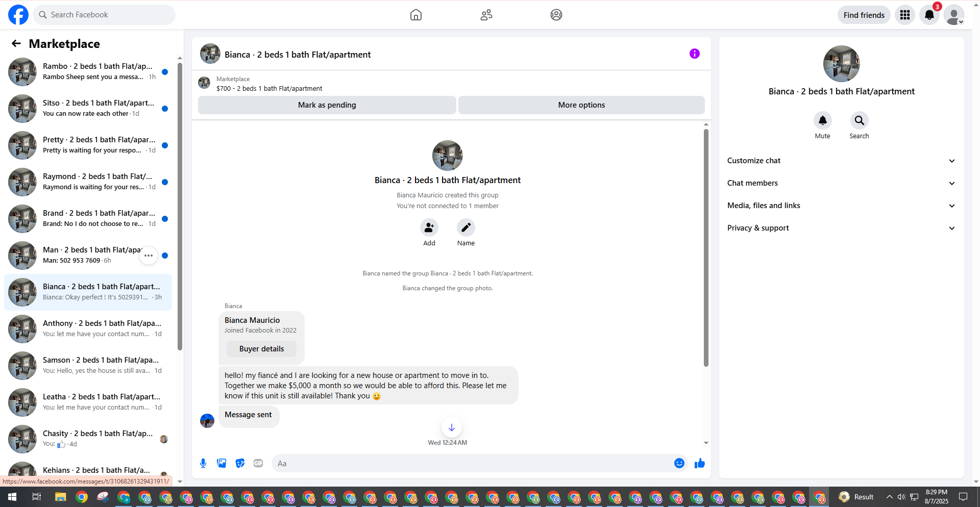Choose a GIF icon
Screen dimensions: 980x507
click(x=258, y=463)
